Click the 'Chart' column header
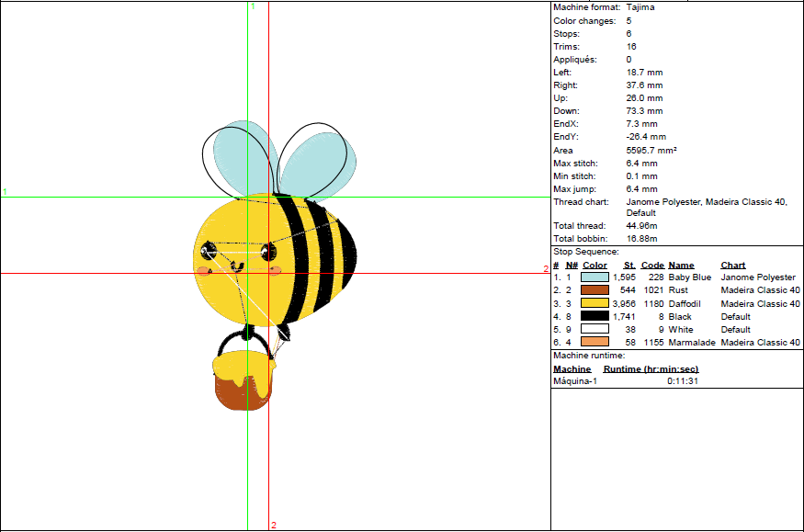The image size is (804, 532). click(733, 265)
